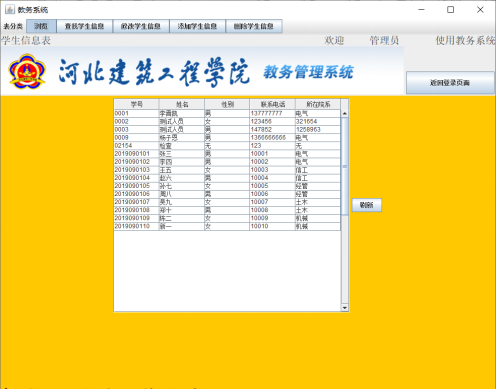
Task: Select the cell with student ID 2019090103
Action: [136, 170]
